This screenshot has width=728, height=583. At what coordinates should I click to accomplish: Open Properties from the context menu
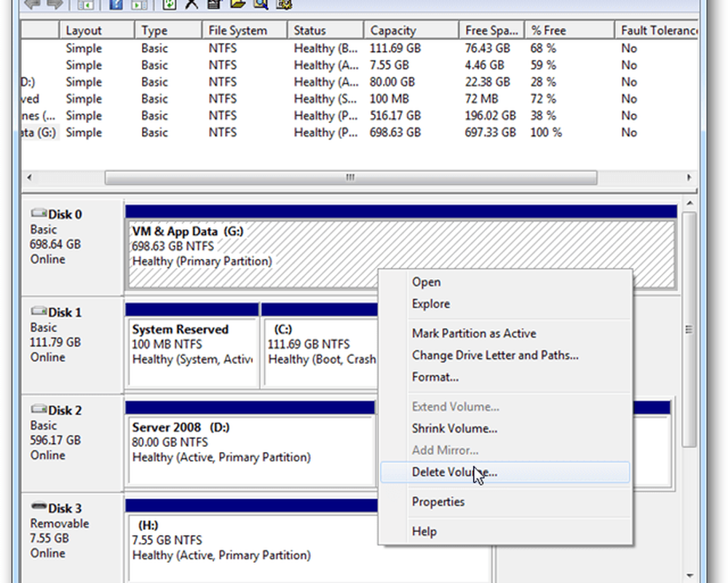point(505,502)
